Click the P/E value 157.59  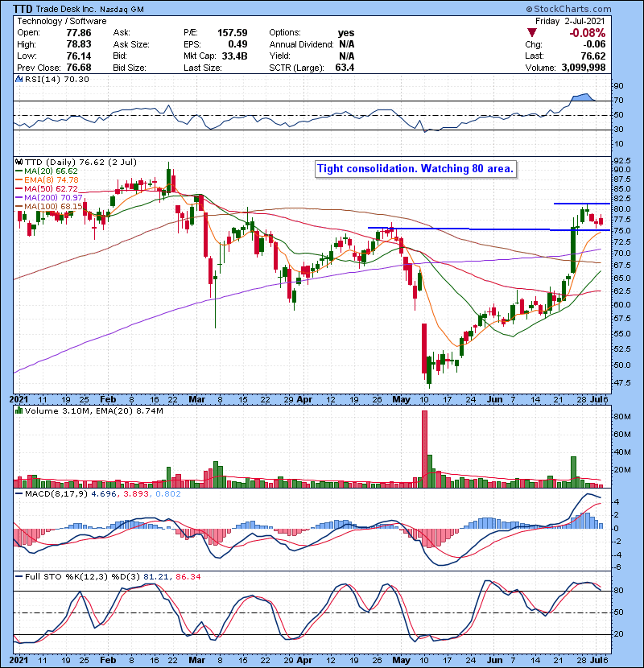pyautogui.click(x=233, y=33)
